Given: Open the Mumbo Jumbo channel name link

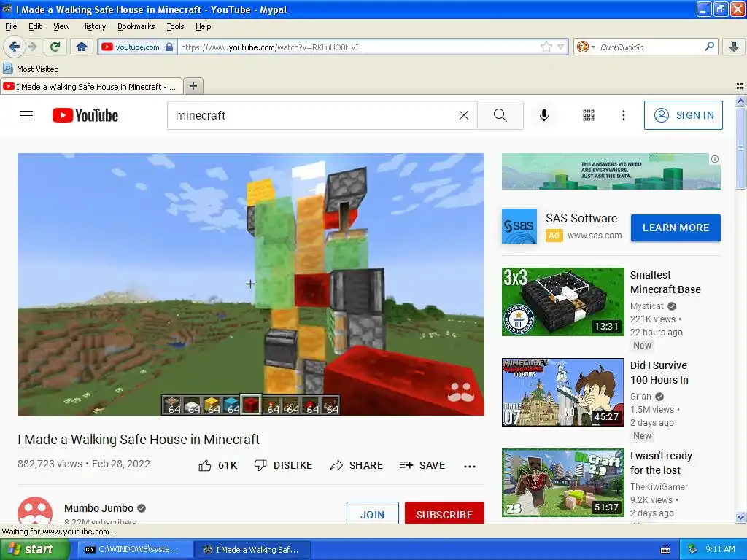Looking at the screenshot, I should (98, 508).
